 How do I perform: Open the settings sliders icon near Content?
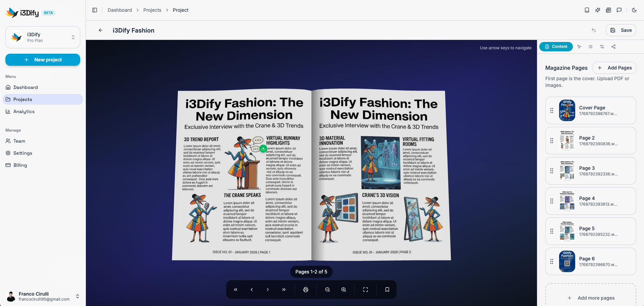pos(602,47)
